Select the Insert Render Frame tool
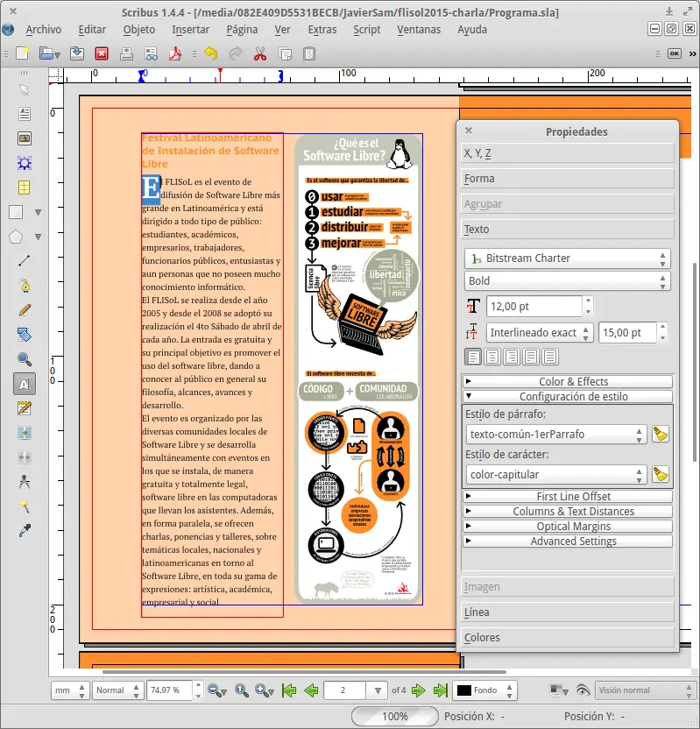Image resolution: width=700 pixels, height=729 pixels. click(25, 163)
